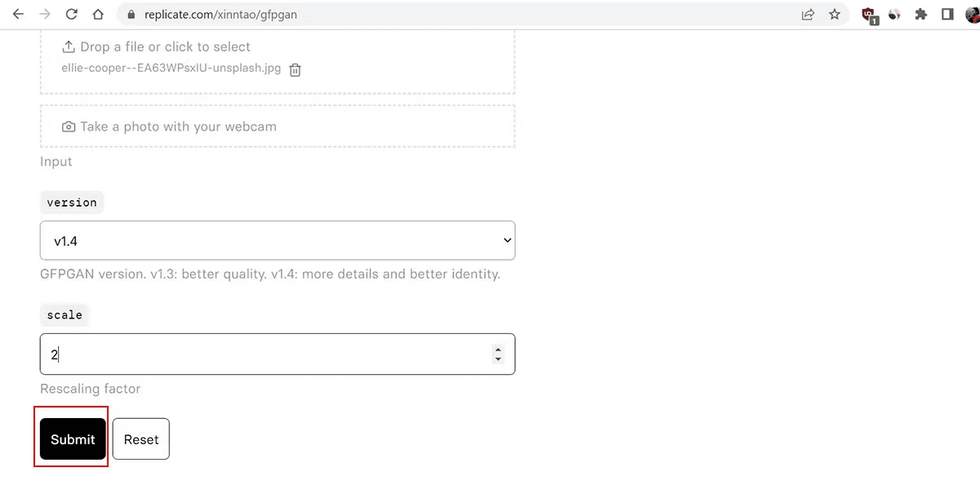Open the Chrome profile avatar

[x=972, y=14]
